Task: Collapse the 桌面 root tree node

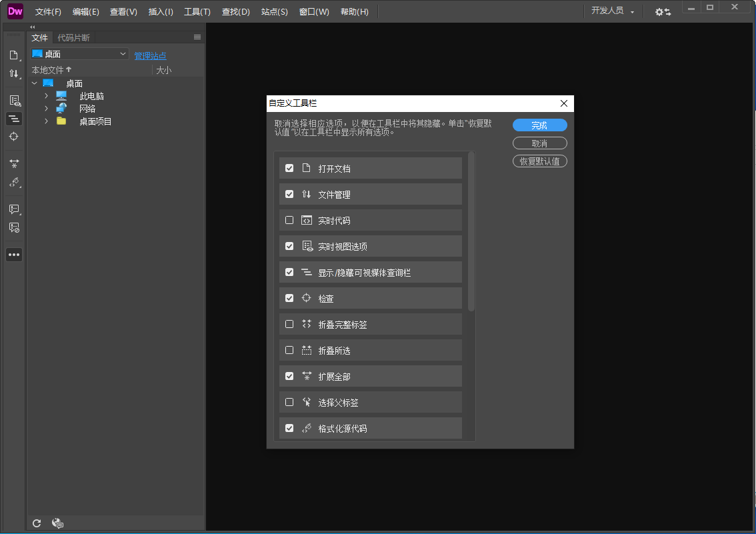Action: (x=34, y=83)
